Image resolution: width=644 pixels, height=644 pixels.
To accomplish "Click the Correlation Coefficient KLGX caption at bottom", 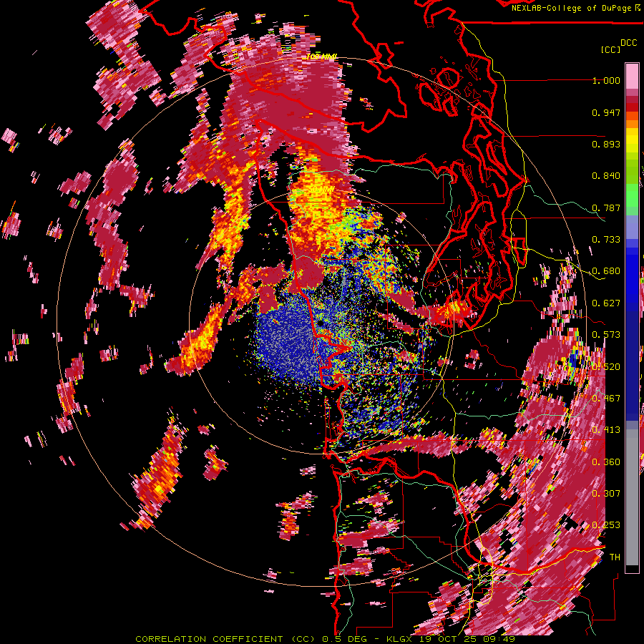I will coord(325,639).
